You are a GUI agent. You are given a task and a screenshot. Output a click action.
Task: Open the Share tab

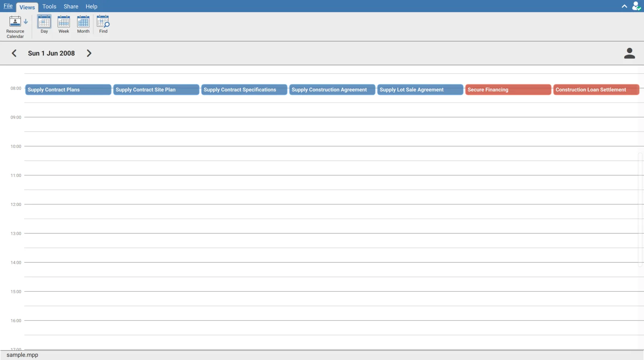71,6
